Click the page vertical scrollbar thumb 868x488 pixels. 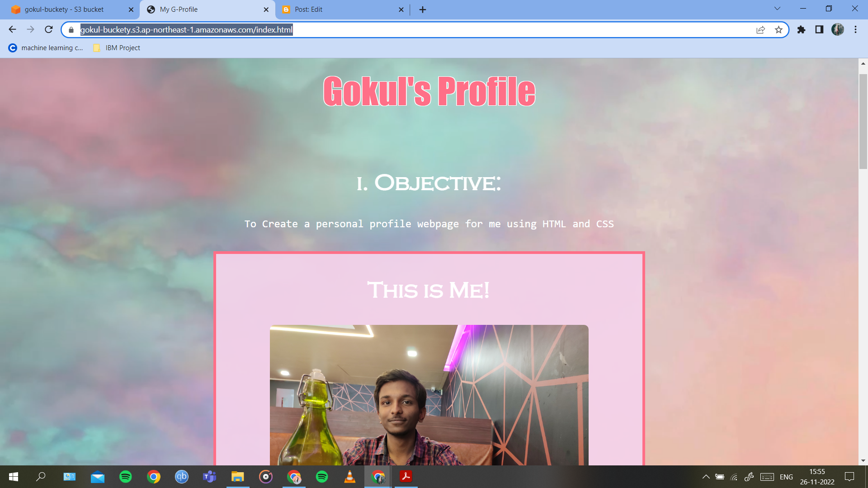[x=863, y=122]
